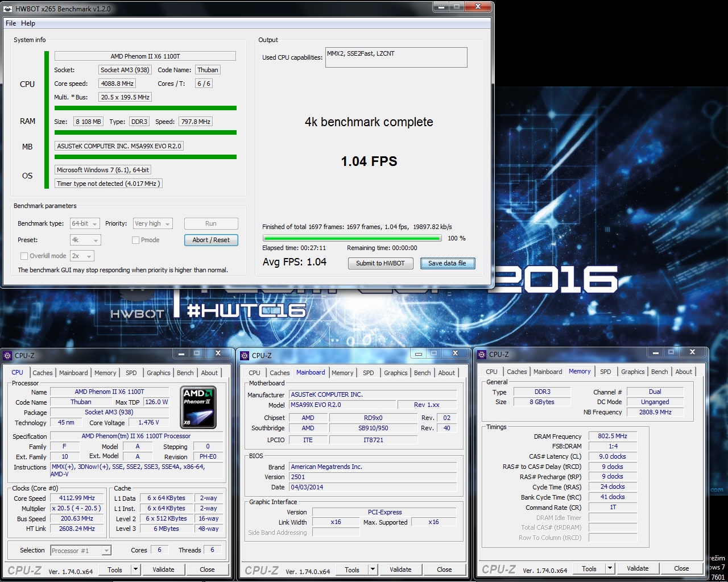The height and width of the screenshot is (582, 728).
Task: Select CPU tab in the Memory CPU-Z window
Action: (492, 372)
